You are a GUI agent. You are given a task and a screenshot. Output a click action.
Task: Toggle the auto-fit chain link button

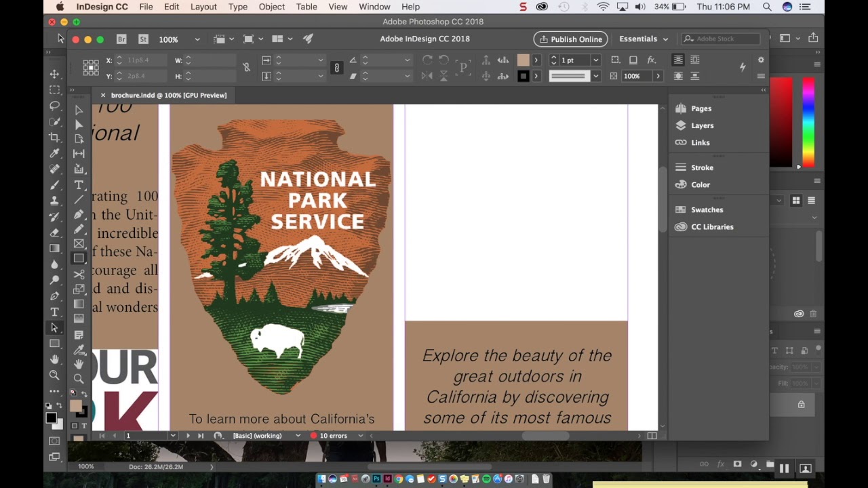tap(336, 68)
